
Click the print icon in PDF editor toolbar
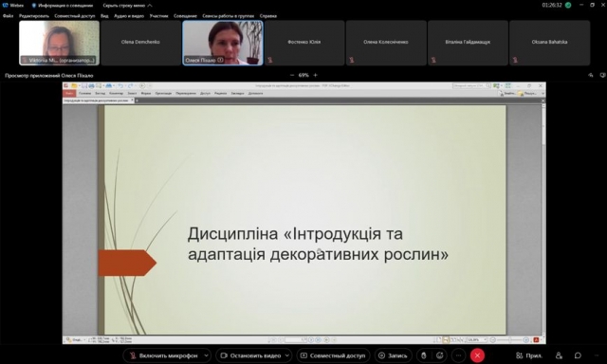click(x=91, y=86)
